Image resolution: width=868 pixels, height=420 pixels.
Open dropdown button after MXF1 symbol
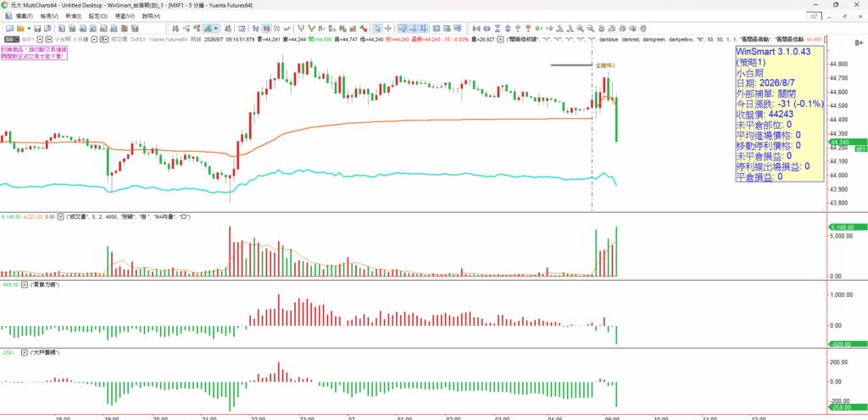tap(41, 39)
